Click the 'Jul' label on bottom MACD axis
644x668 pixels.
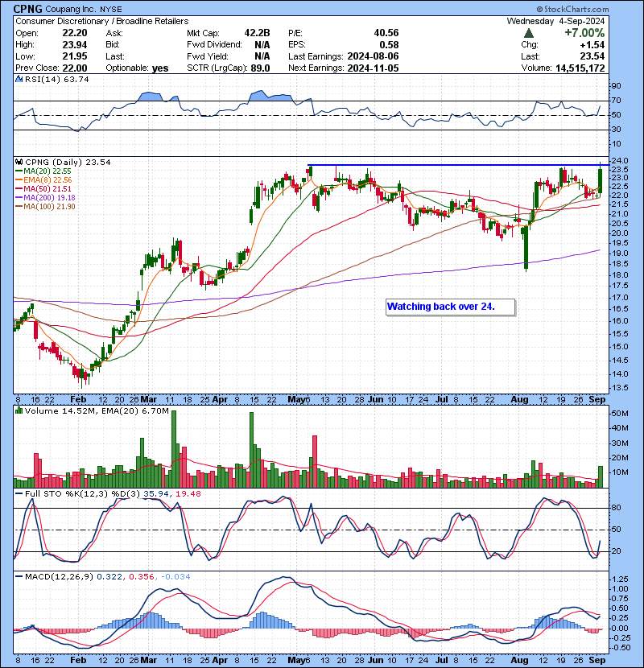click(442, 660)
